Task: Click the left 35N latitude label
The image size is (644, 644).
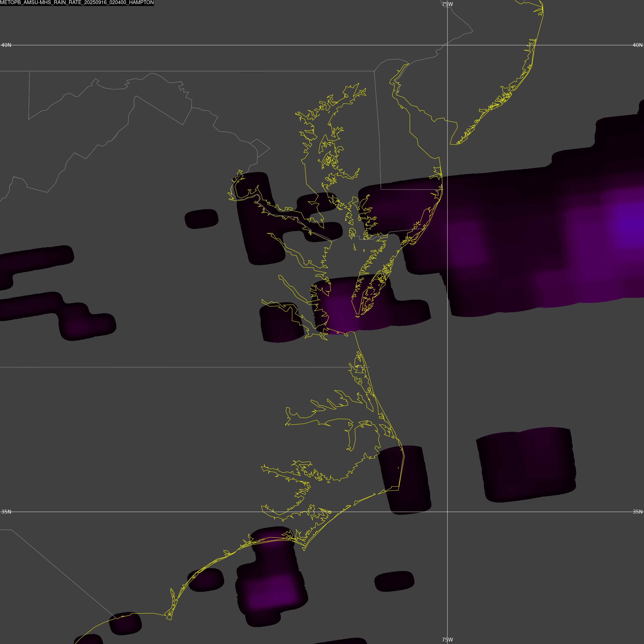Action: 6,512
